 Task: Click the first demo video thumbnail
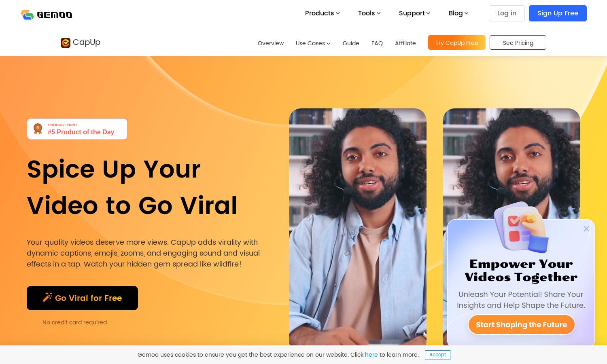tap(358, 227)
